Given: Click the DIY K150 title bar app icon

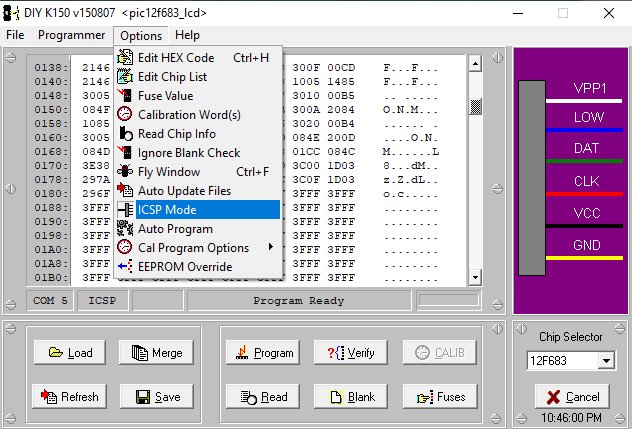Looking at the screenshot, I should tap(10, 13).
